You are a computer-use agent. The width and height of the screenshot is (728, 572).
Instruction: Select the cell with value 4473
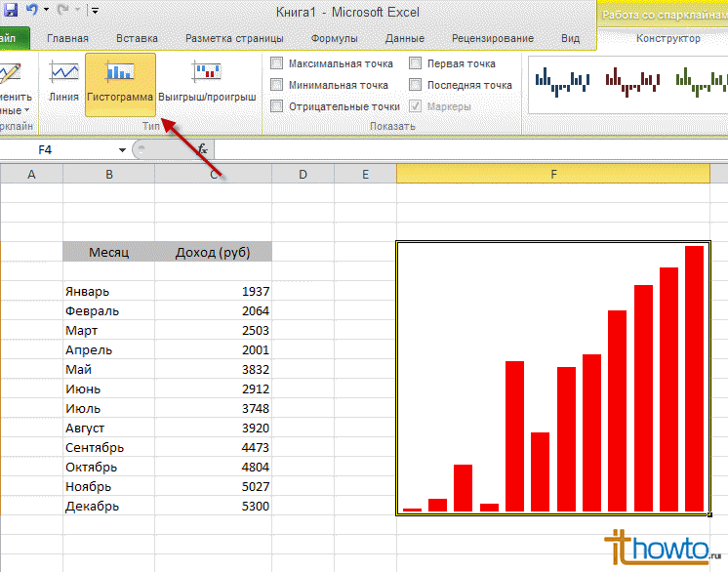(214, 447)
